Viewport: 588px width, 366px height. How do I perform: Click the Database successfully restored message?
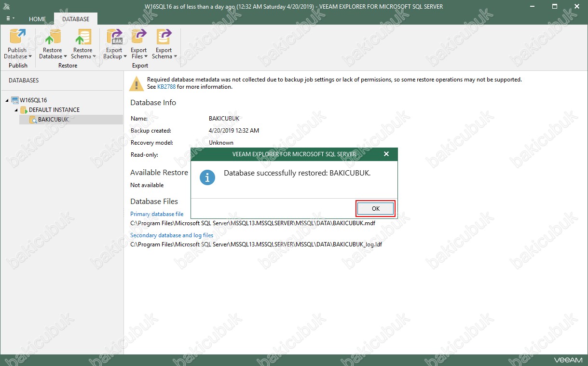tap(297, 173)
